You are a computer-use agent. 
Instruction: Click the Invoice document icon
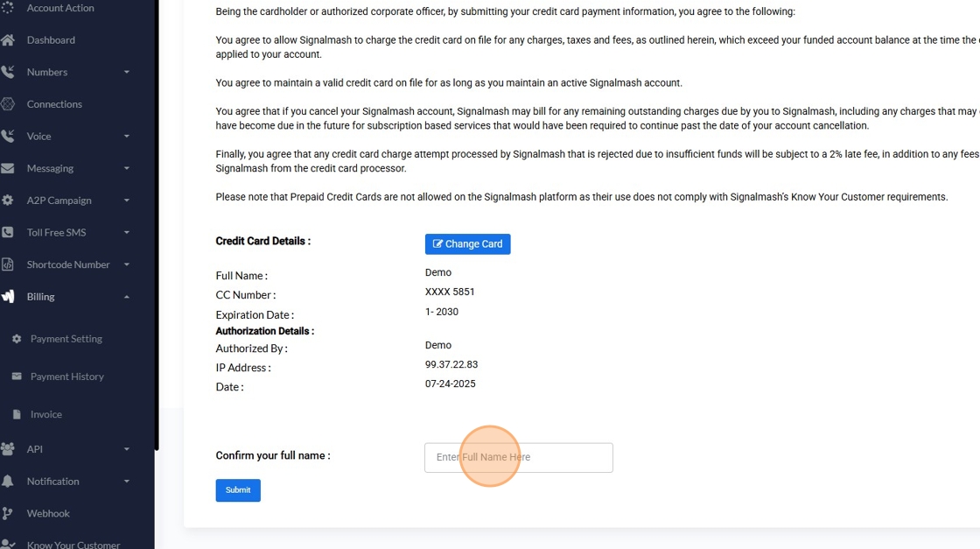[17, 414]
